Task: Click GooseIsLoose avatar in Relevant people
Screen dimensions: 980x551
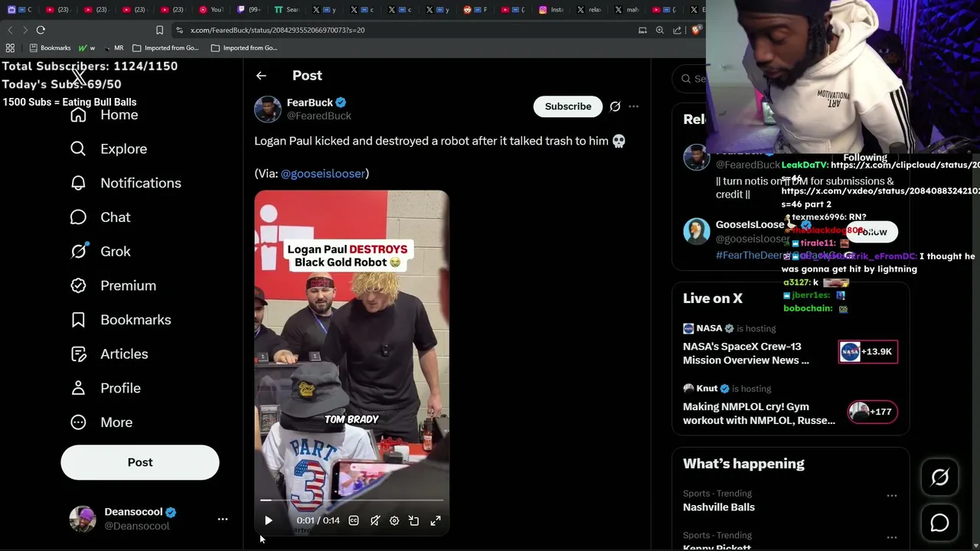Action: (697, 231)
